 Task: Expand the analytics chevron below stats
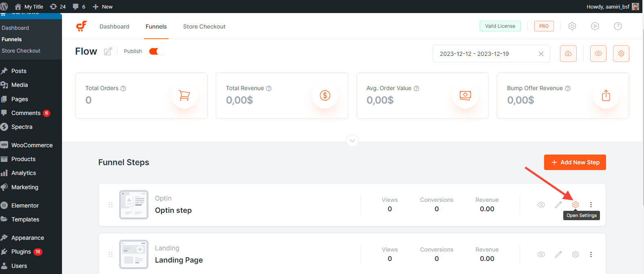coord(352,141)
